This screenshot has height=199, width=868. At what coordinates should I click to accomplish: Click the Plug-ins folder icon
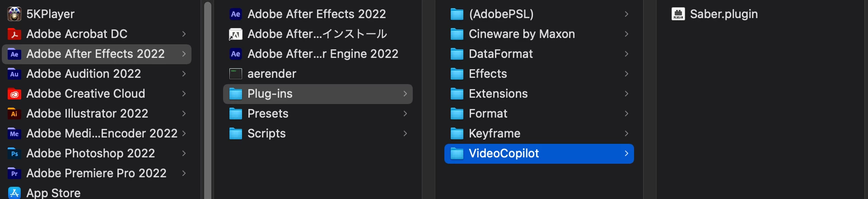[x=236, y=94]
